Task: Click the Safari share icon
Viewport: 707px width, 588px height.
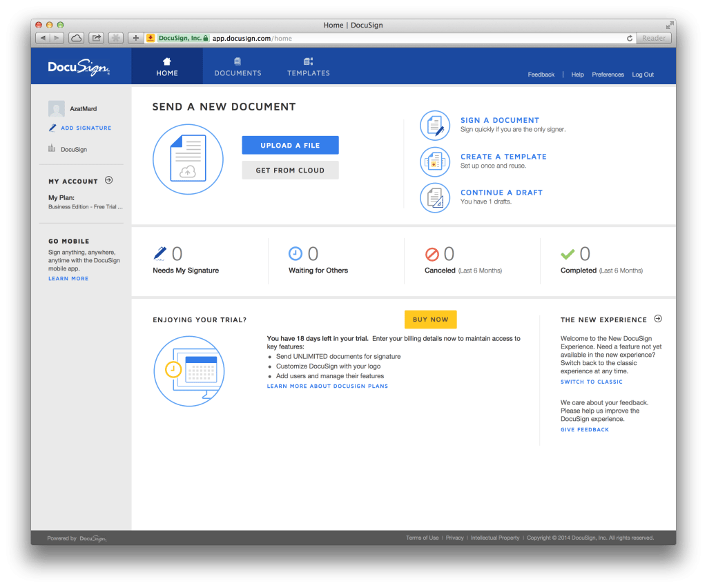Action: pos(97,38)
